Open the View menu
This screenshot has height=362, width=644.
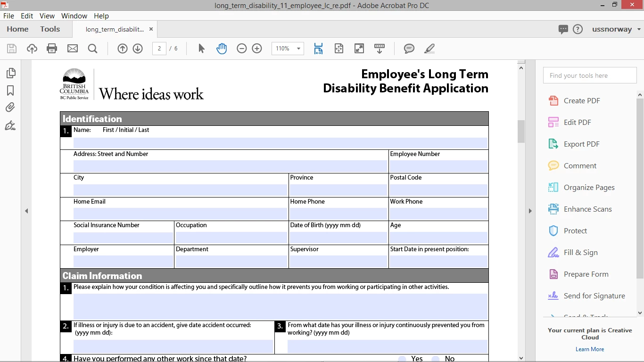(x=47, y=16)
